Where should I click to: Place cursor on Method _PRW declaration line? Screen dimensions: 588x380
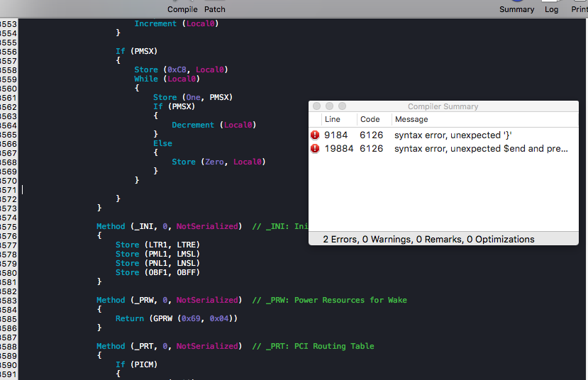coord(169,301)
